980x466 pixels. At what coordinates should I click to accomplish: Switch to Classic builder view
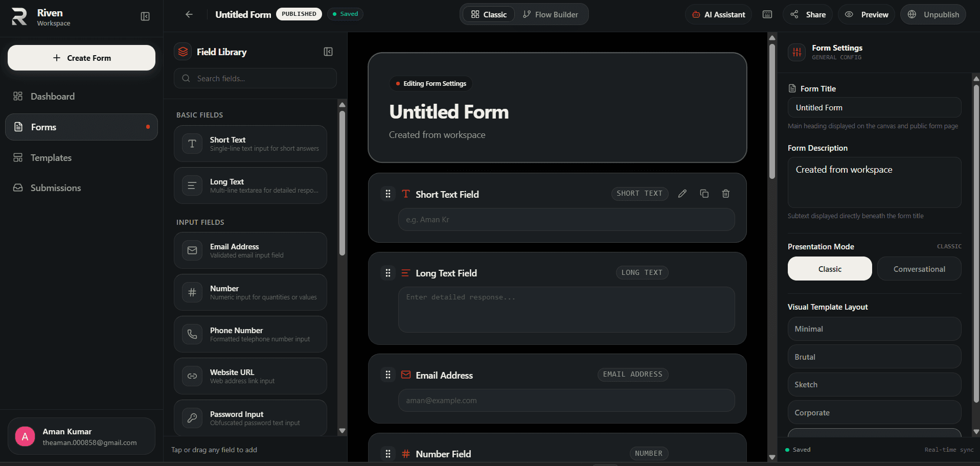click(x=489, y=14)
